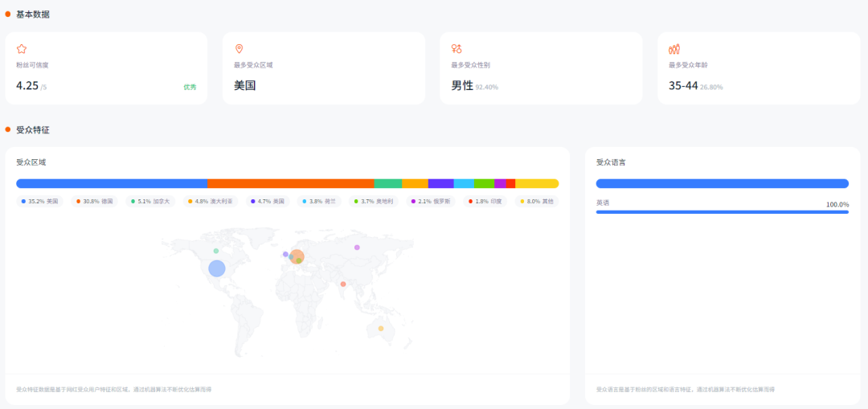
Task: Click the location pin icon above 最多受众区域
Action: 240,49
